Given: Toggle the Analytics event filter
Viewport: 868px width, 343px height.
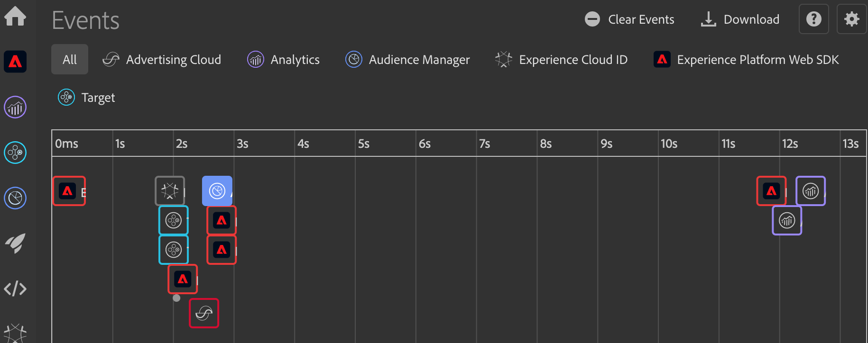Looking at the screenshot, I should pos(283,60).
